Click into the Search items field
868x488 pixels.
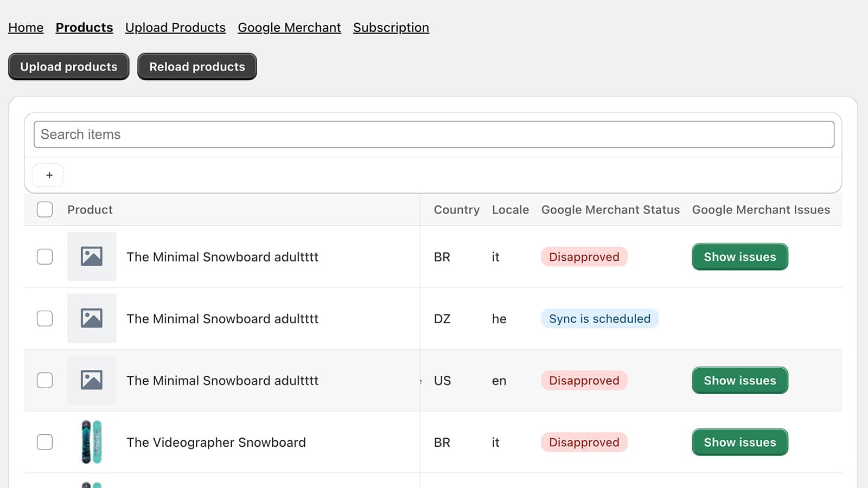click(433, 134)
